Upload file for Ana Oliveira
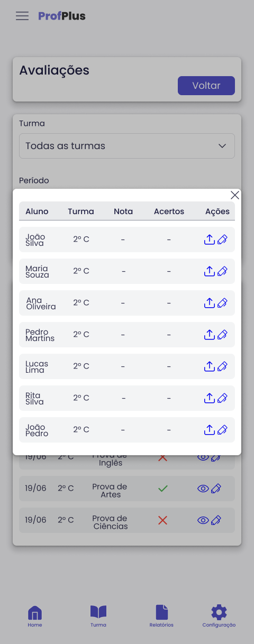254x644 pixels. (x=210, y=303)
